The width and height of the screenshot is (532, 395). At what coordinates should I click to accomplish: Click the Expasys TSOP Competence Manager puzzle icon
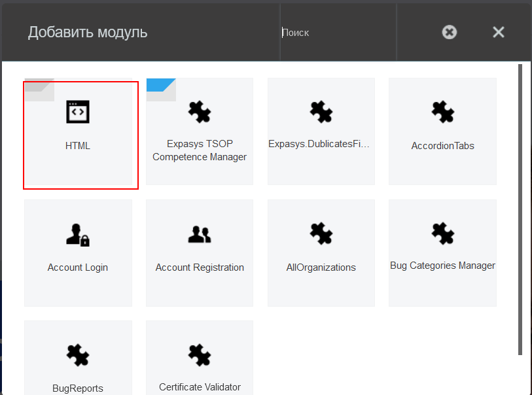click(x=200, y=112)
